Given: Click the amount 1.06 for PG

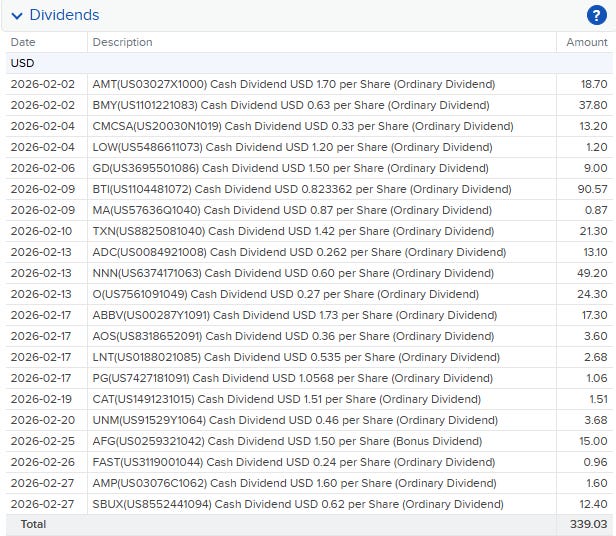Looking at the screenshot, I should coord(597,378).
